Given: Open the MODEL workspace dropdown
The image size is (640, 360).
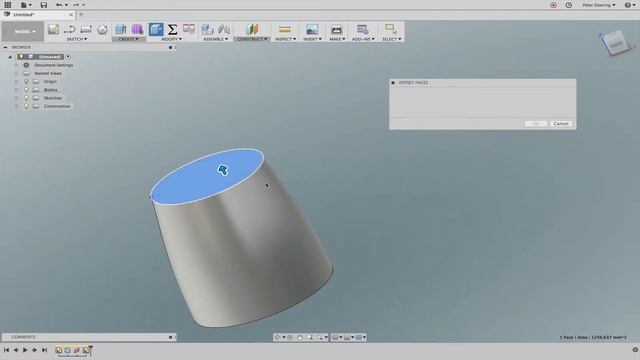Looking at the screenshot, I should pyautogui.click(x=23, y=31).
